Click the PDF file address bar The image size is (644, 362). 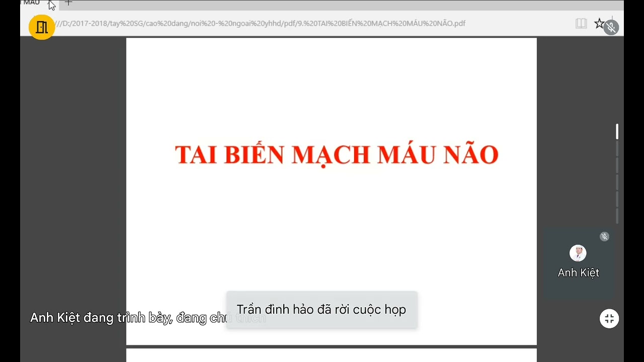click(261, 23)
